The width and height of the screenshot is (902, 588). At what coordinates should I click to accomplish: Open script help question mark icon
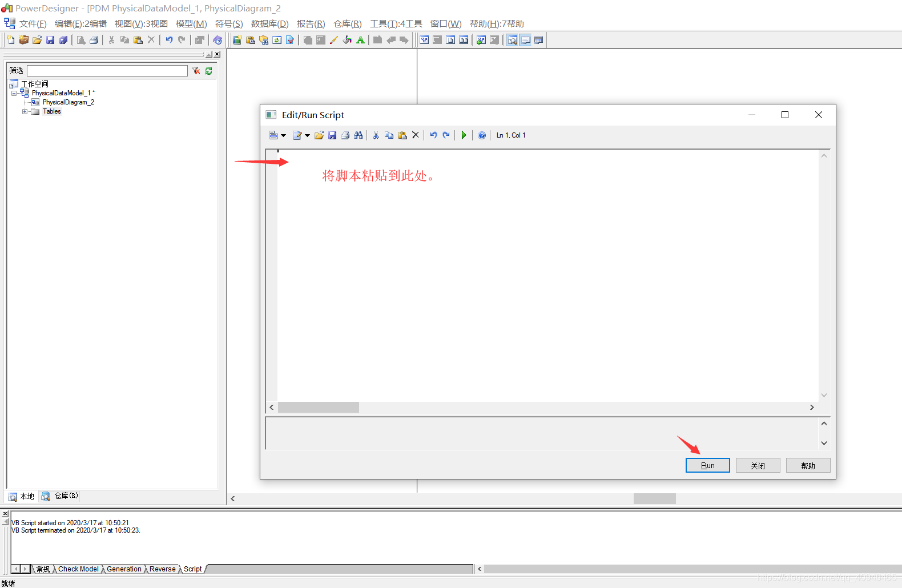(x=482, y=135)
